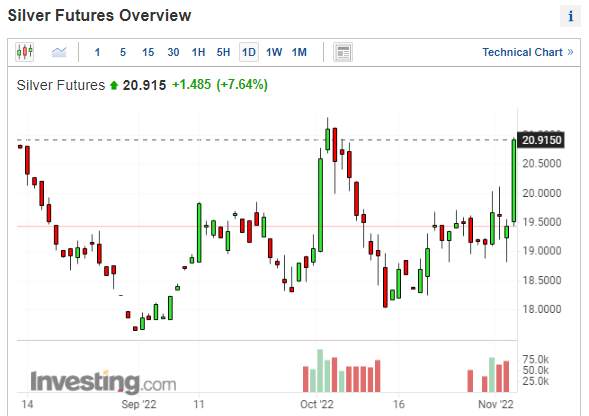Select the 1D interval

point(249,52)
